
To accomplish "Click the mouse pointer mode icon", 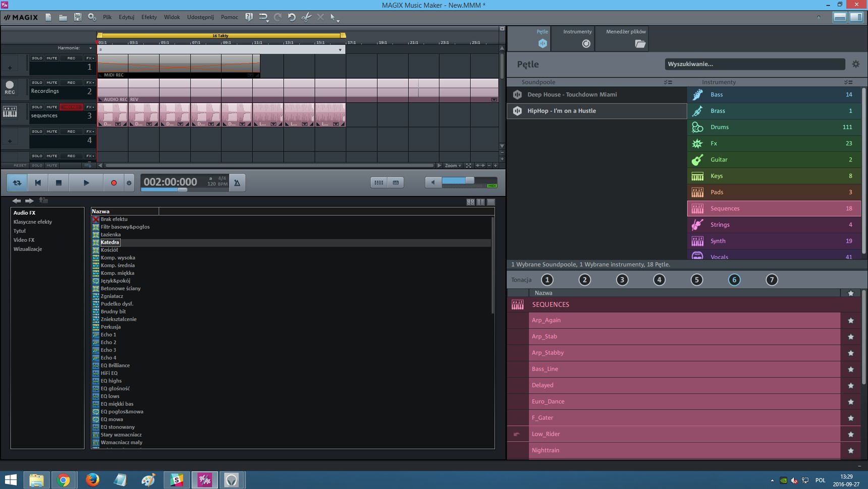I will (333, 17).
